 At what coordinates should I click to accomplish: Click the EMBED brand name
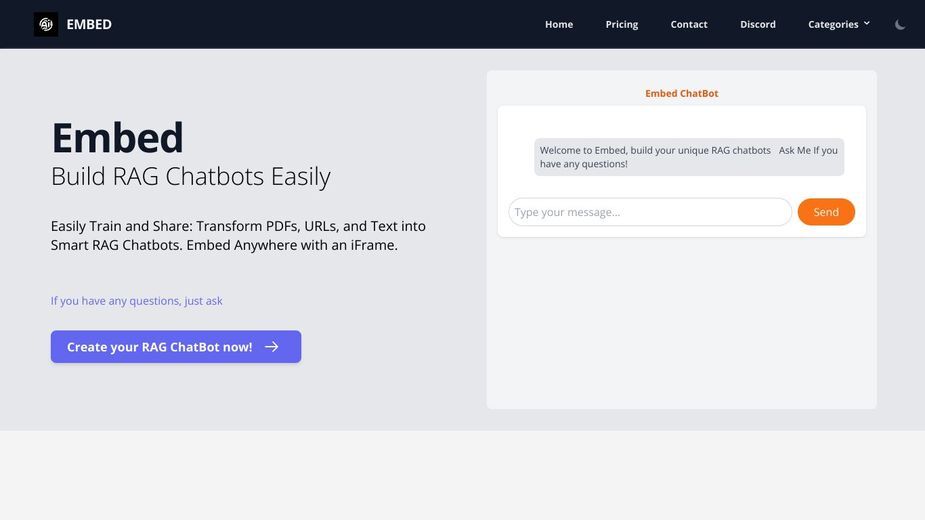click(x=89, y=24)
